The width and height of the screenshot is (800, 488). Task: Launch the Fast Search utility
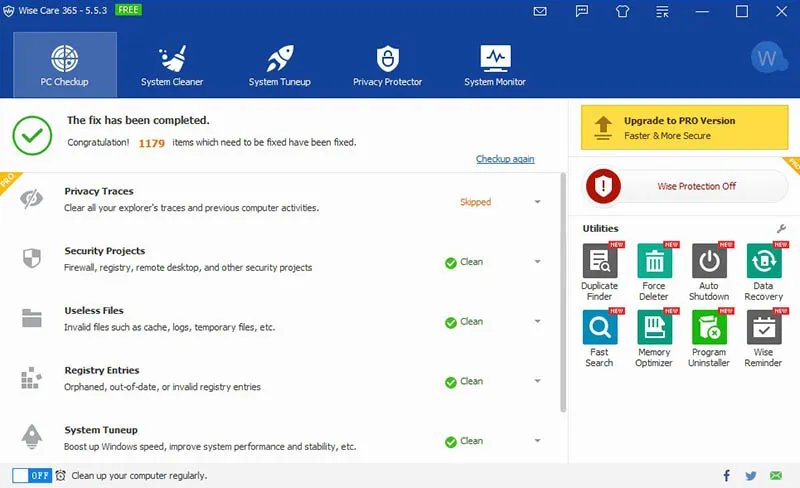[x=600, y=328]
